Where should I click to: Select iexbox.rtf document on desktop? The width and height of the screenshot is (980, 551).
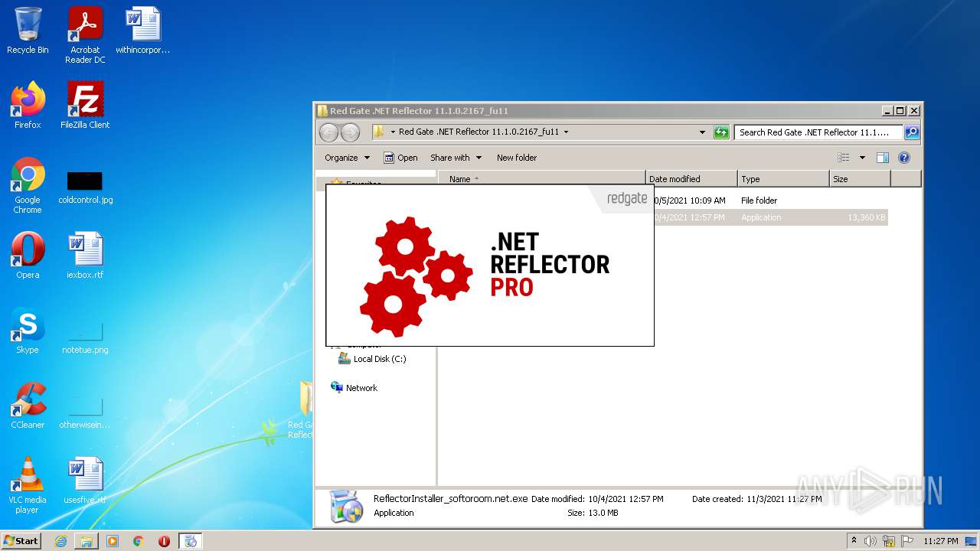coord(85,256)
